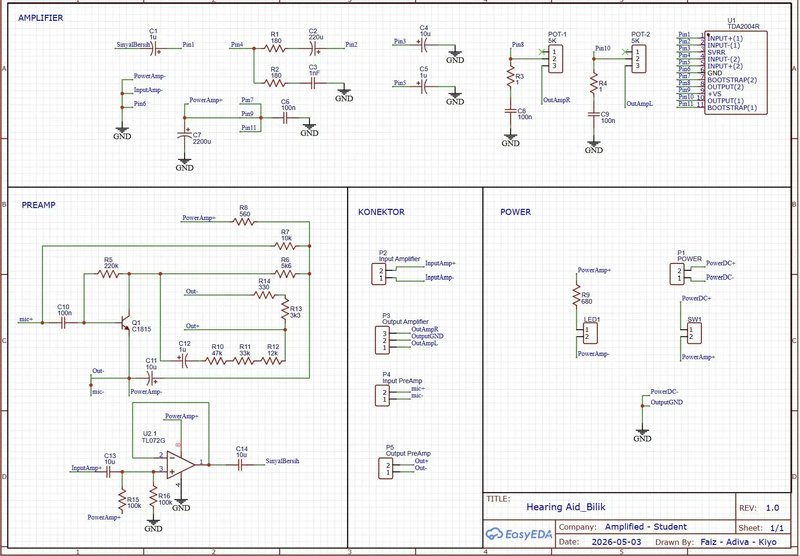
Task: Select the C12 1u capacitor symbol
Action: tap(185, 361)
